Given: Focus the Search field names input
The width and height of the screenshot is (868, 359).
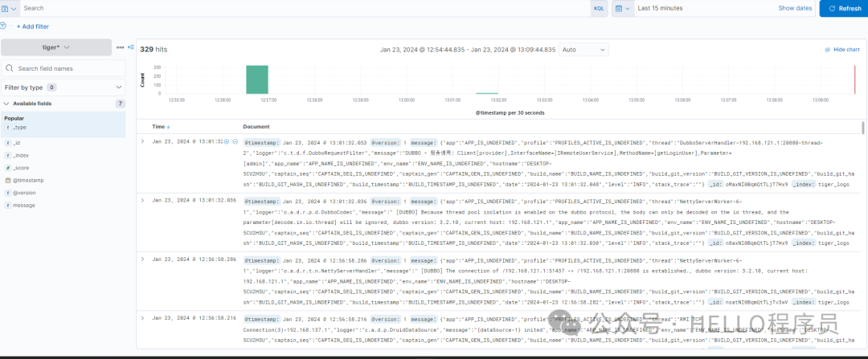Looking at the screenshot, I should pyautogui.click(x=63, y=68).
